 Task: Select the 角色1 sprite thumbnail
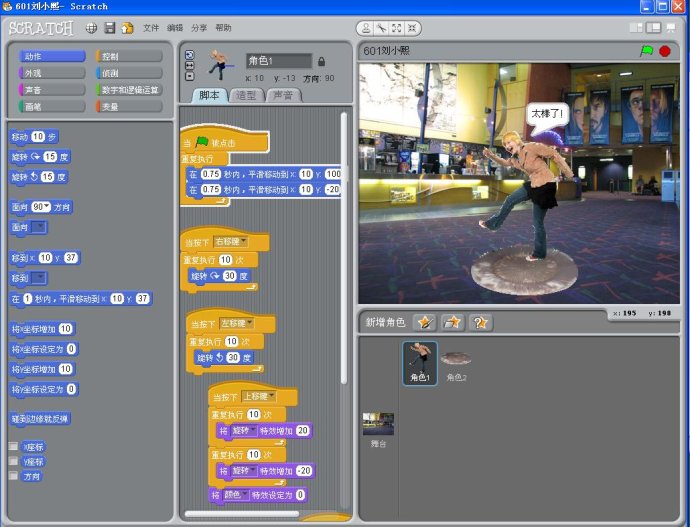(420, 363)
